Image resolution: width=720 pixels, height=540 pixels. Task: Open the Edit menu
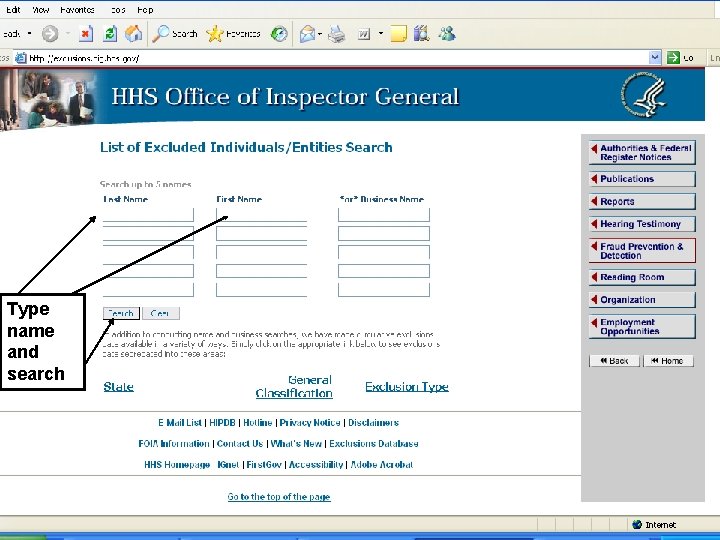point(13,10)
